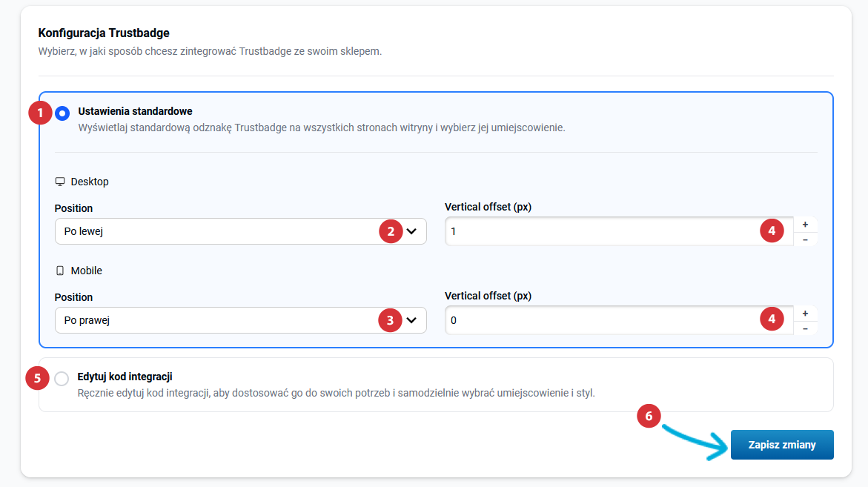This screenshot has width=868, height=487.
Task: Decrease Desktop vertical offset with minus button
Action: click(x=805, y=239)
